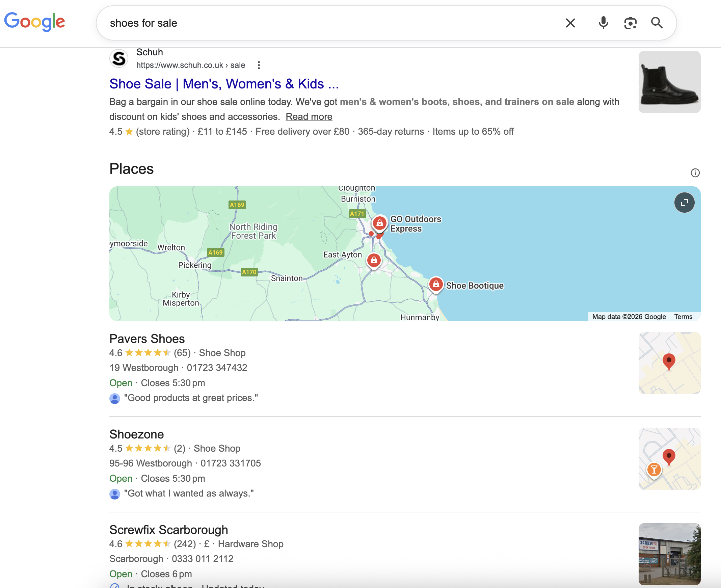Image resolution: width=721 pixels, height=588 pixels.
Task: Open the Shoezone place listing
Action: [x=136, y=434]
